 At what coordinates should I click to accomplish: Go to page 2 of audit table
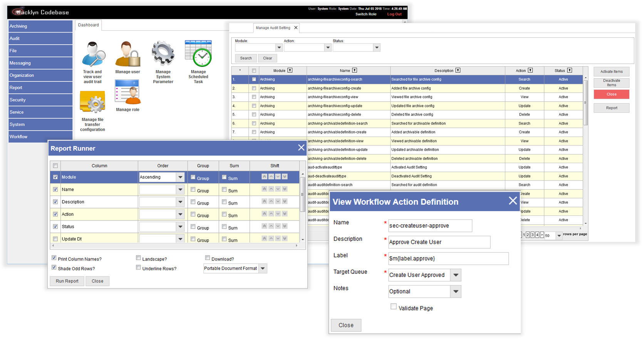coord(528,235)
